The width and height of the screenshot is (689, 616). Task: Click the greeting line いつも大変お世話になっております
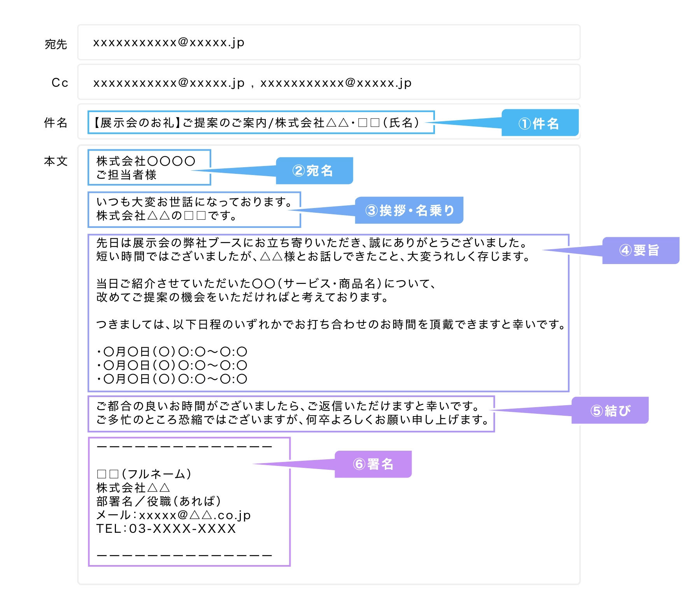coord(195,202)
